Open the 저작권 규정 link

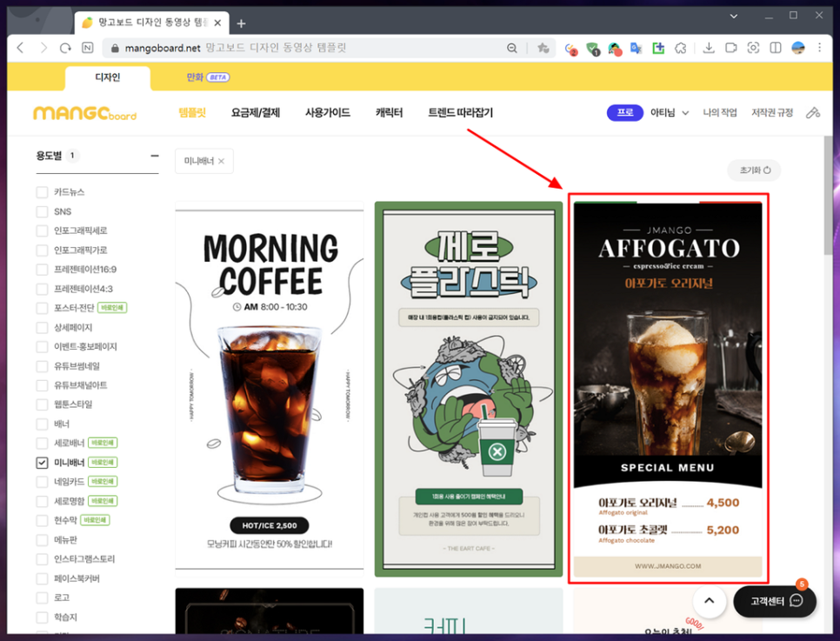772,112
